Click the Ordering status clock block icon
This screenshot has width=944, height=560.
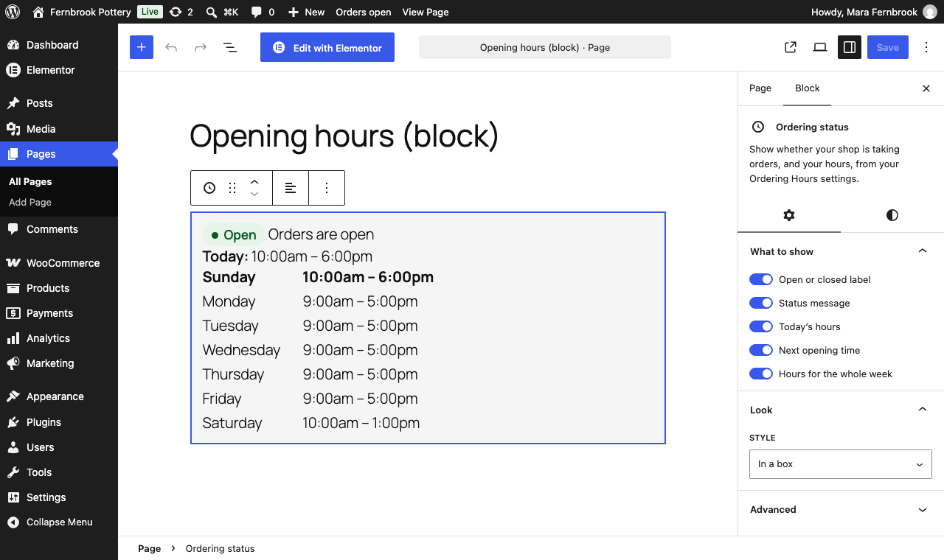(209, 188)
